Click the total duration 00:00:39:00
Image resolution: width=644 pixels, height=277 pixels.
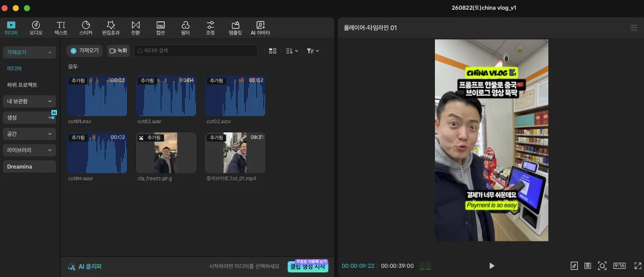tap(397, 266)
